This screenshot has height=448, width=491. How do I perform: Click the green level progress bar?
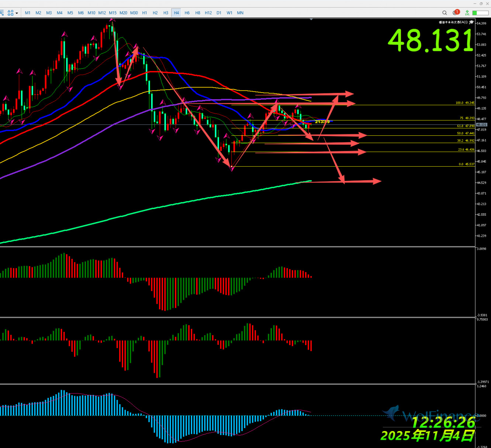(x=480, y=13)
